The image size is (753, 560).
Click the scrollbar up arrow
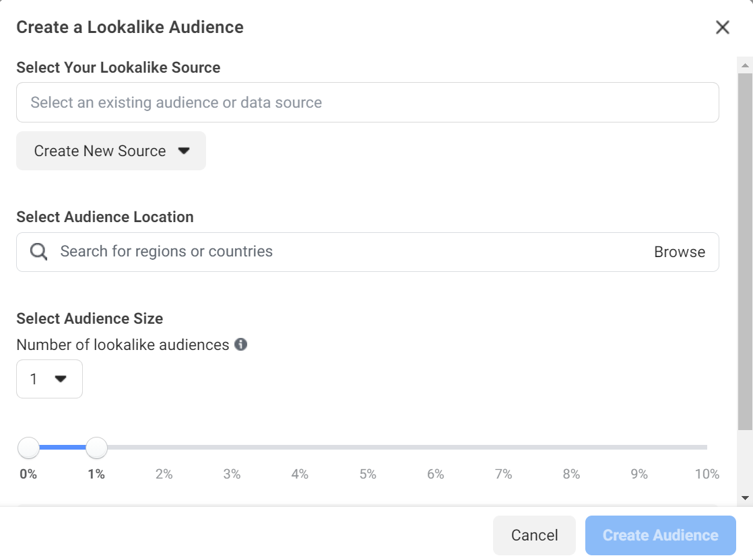point(745,65)
